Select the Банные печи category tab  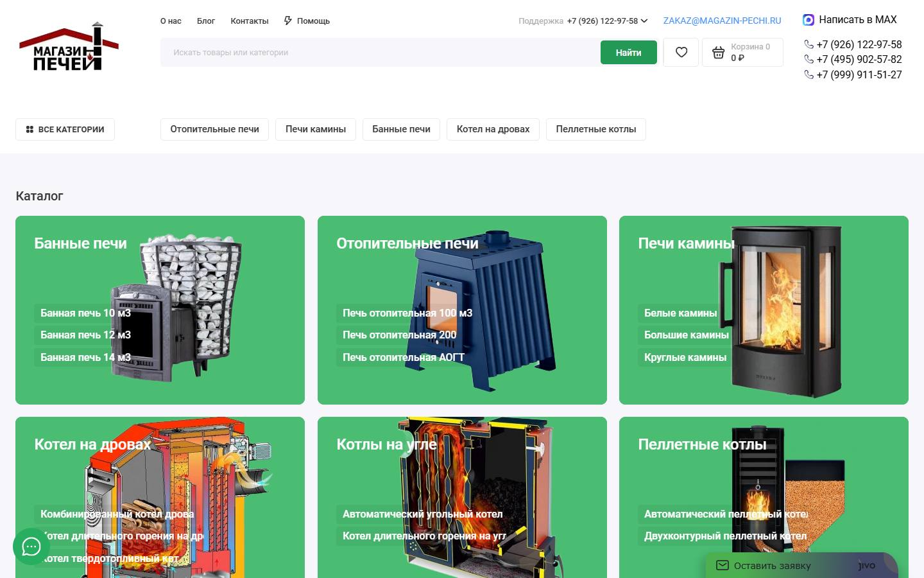tap(401, 130)
